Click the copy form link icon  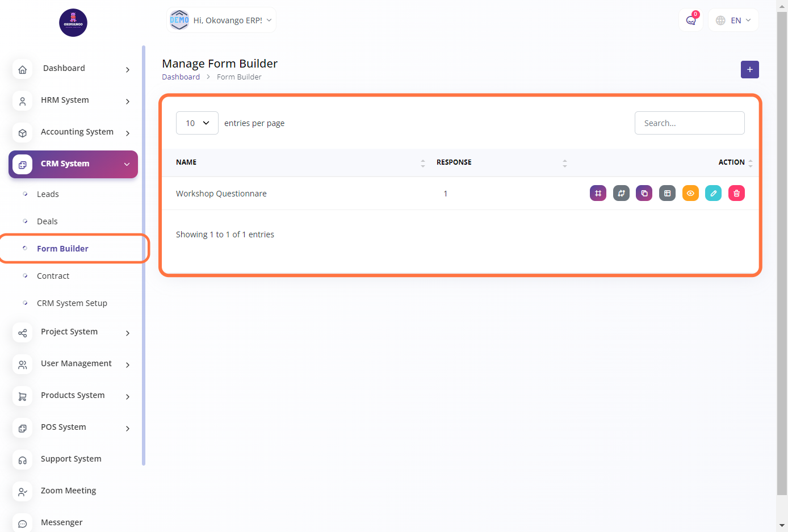point(644,194)
